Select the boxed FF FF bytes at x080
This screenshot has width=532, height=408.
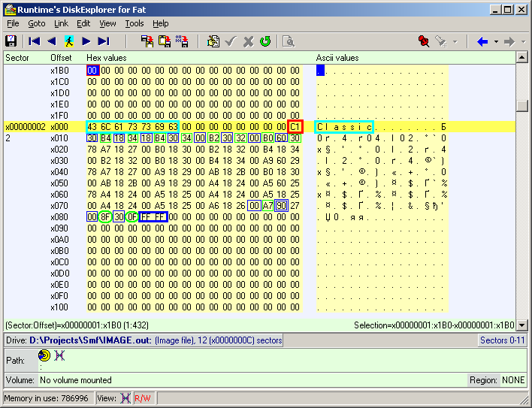(x=153, y=217)
